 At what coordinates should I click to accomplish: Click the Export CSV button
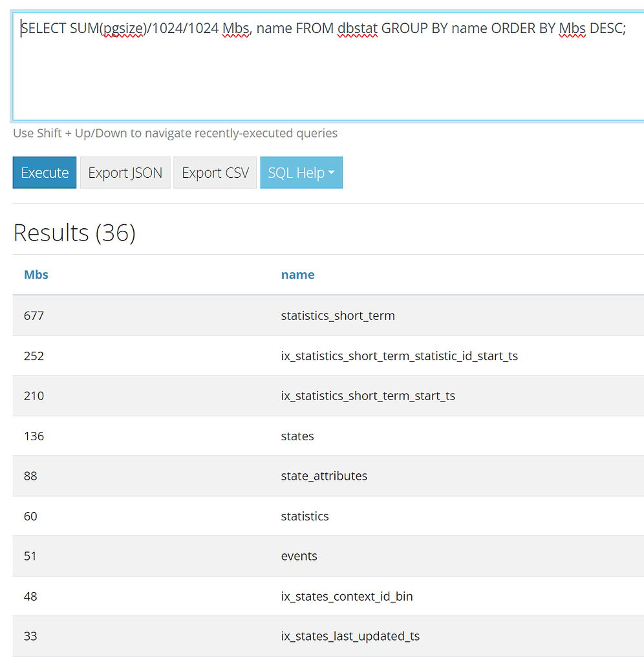tap(215, 173)
